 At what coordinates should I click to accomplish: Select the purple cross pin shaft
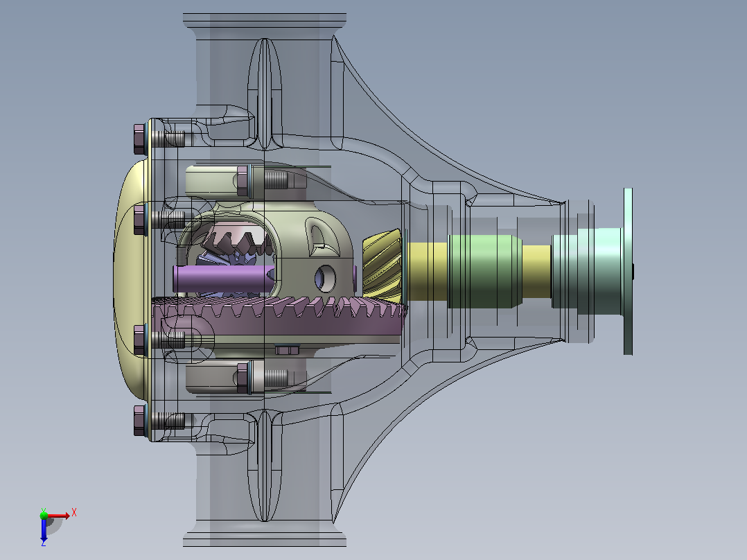[223, 279]
